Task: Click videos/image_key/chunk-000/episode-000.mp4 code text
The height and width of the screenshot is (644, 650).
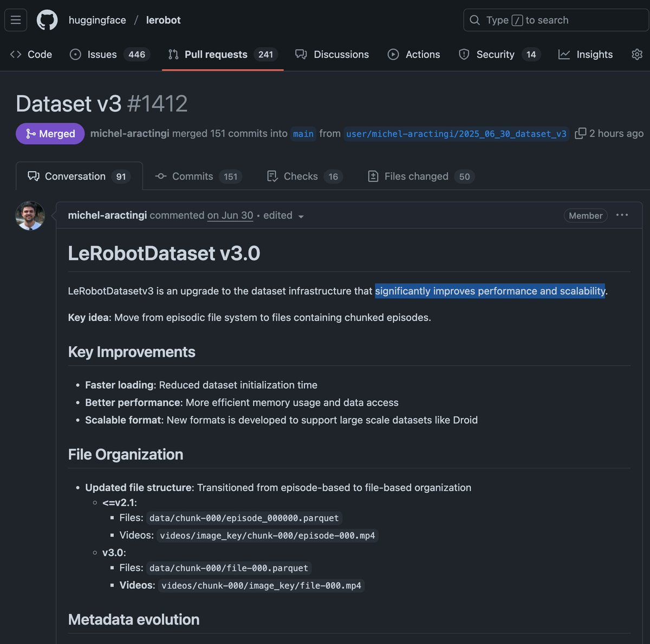Action: (x=268, y=535)
